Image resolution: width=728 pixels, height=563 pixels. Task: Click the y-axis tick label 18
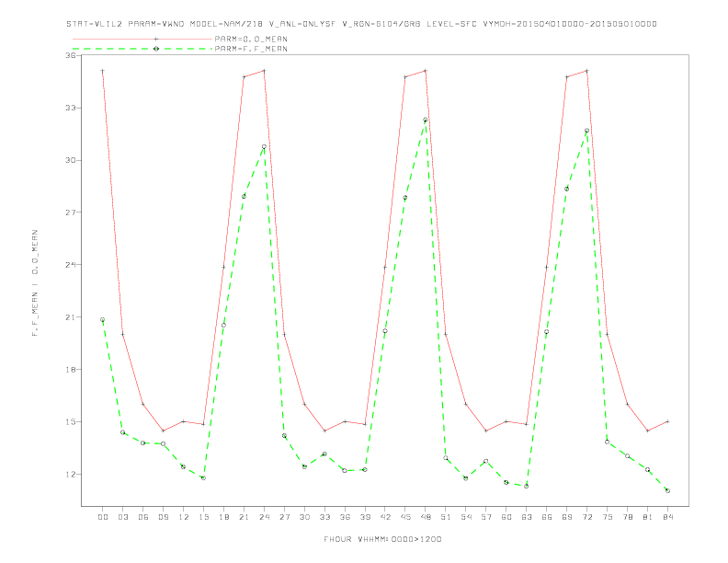click(x=70, y=369)
